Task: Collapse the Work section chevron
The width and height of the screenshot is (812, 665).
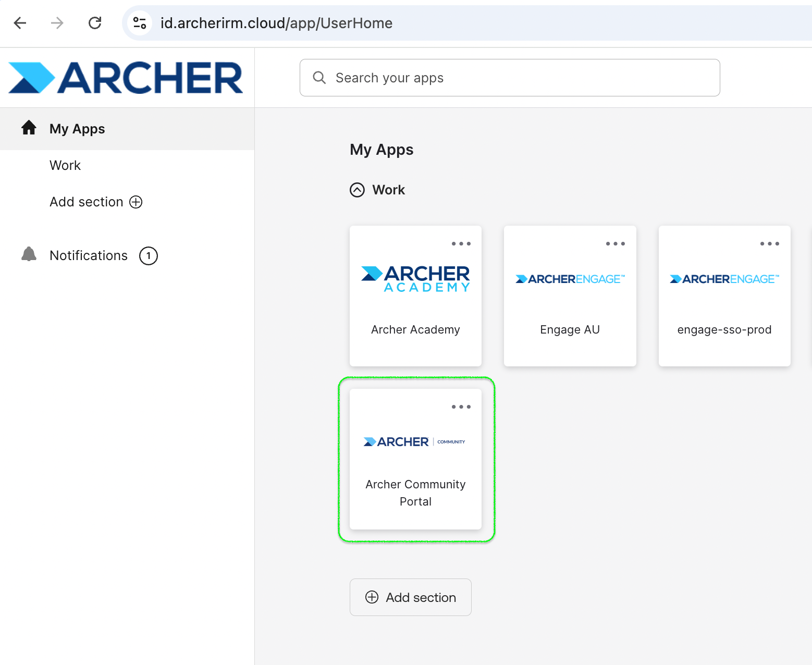Action: (357, 190)
